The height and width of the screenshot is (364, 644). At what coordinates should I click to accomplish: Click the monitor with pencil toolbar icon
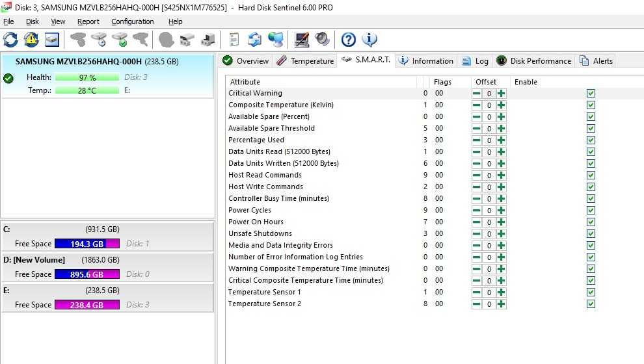[302, 40]
